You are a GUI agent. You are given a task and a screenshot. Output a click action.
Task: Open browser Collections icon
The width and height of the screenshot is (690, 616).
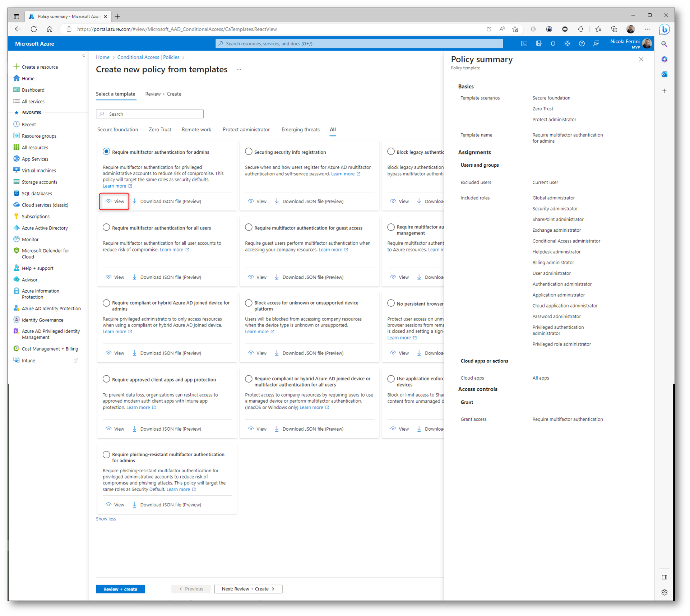pos(614,29)
